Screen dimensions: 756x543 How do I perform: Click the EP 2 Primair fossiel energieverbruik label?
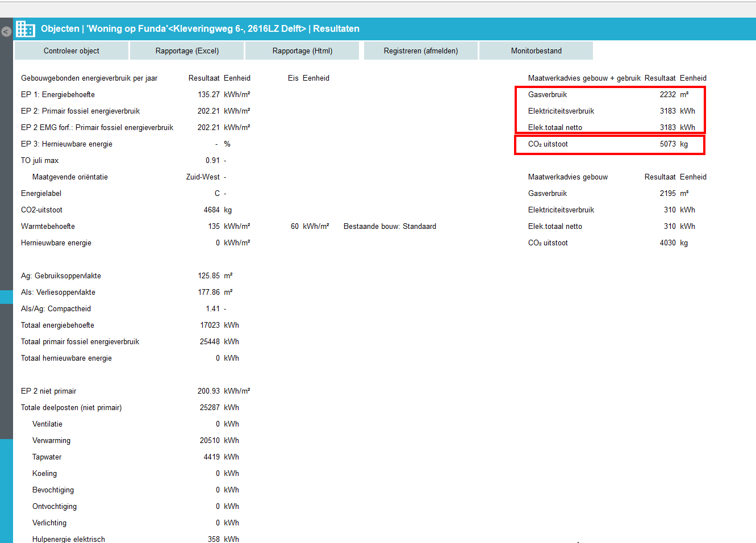click(80, 111)
